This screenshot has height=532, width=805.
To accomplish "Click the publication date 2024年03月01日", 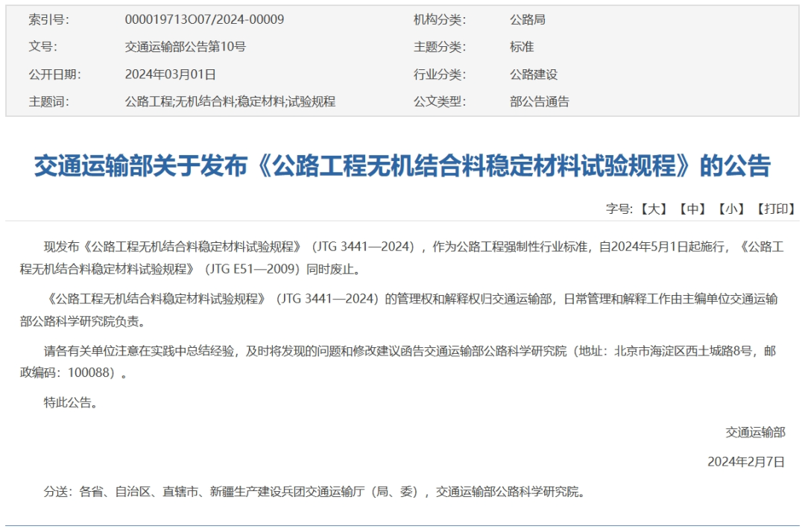I will [171, 75].
